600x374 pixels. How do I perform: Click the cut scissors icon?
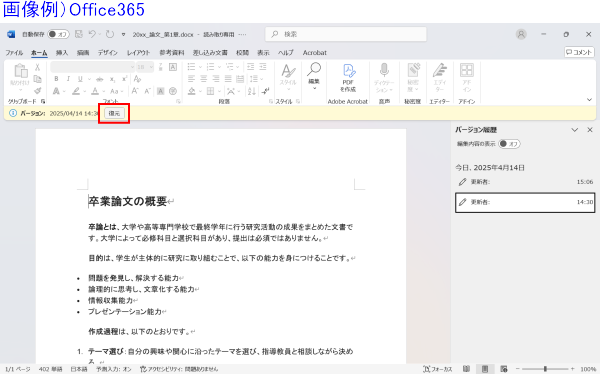(38, 67)
